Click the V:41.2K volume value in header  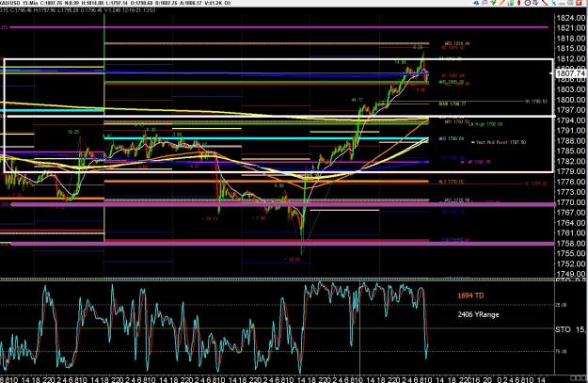[213, 3]
